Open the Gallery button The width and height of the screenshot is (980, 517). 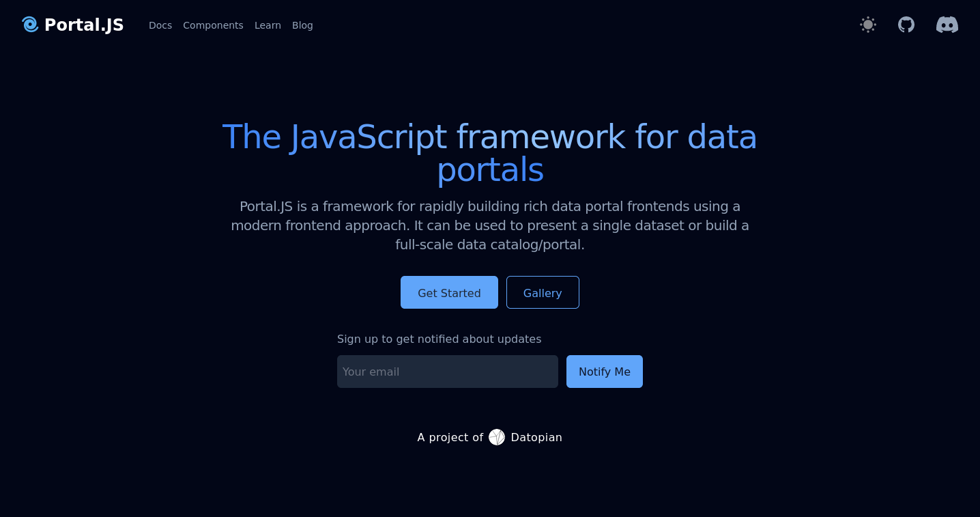pos(543,292)
